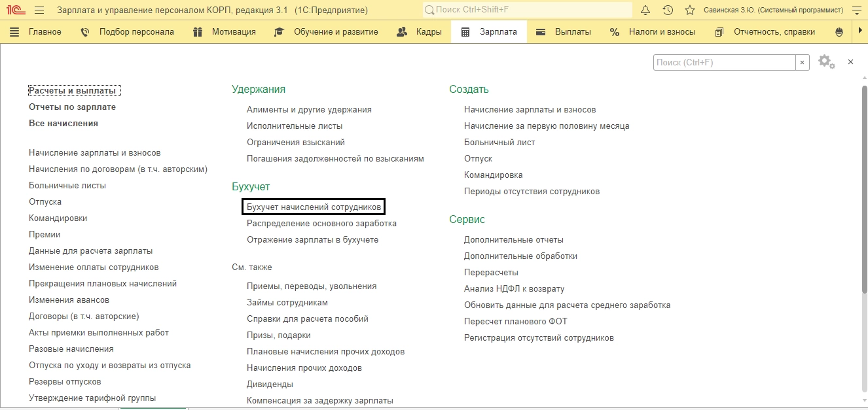Open Премии list
The width and height of the screenshot is (868, 410).
tap(45, 235)
